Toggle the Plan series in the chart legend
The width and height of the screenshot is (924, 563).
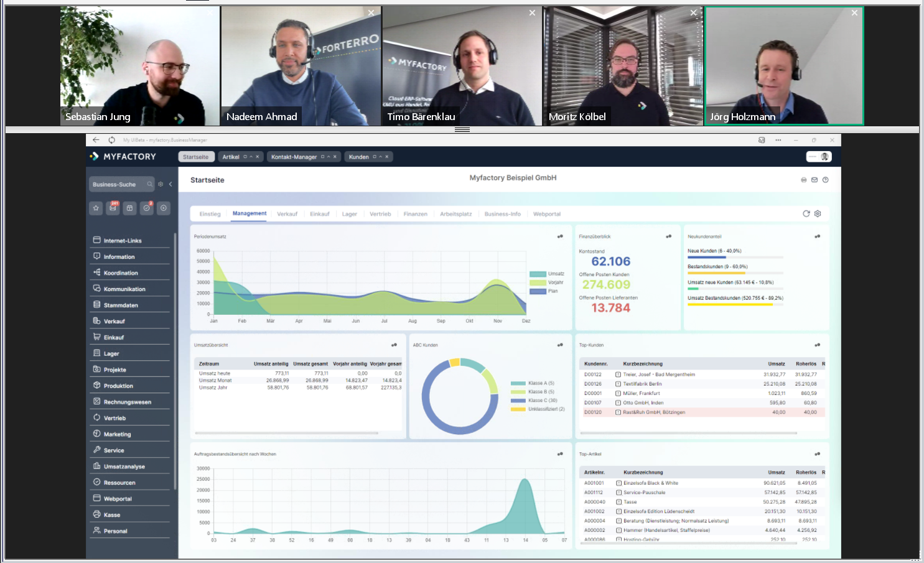point(544,291)
